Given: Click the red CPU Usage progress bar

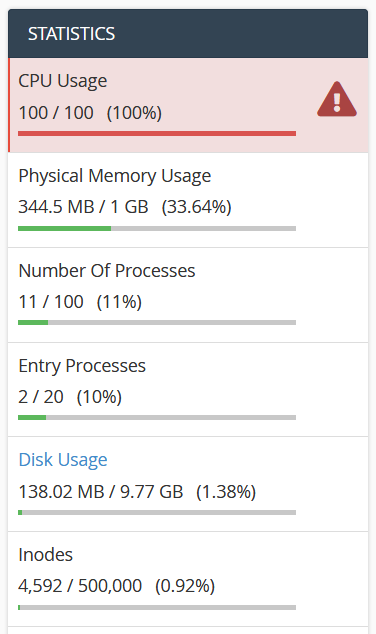Looking at the screenshot, I should pyautogui.click(x=157, y=133).
